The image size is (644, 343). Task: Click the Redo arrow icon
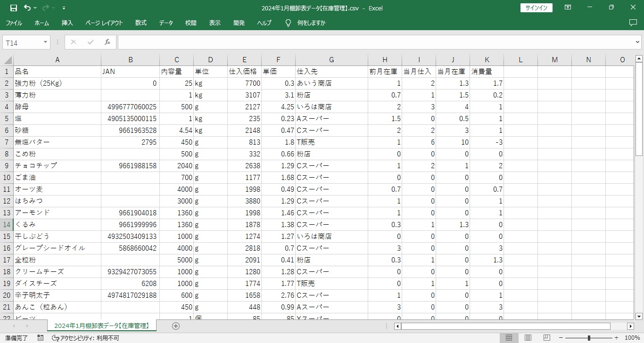(46, 8)
